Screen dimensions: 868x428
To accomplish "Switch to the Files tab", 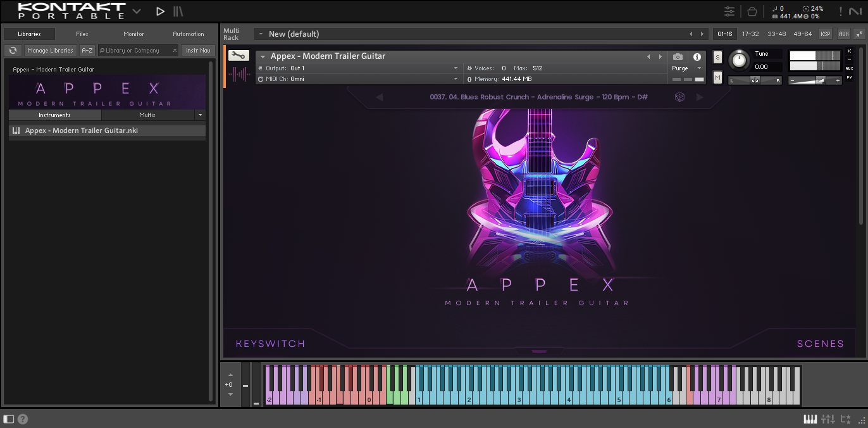I will (82, 34).
